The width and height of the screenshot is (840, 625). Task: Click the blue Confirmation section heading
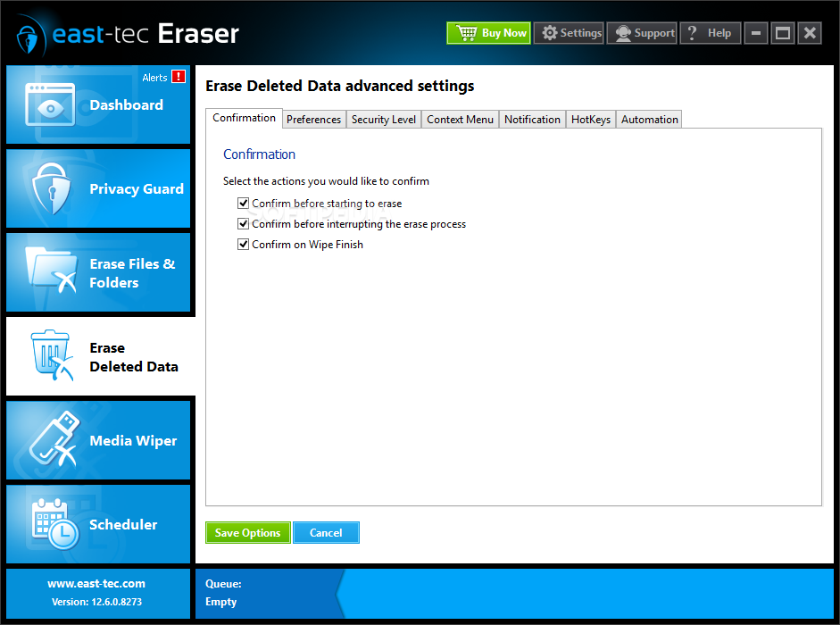pos(259,154)
